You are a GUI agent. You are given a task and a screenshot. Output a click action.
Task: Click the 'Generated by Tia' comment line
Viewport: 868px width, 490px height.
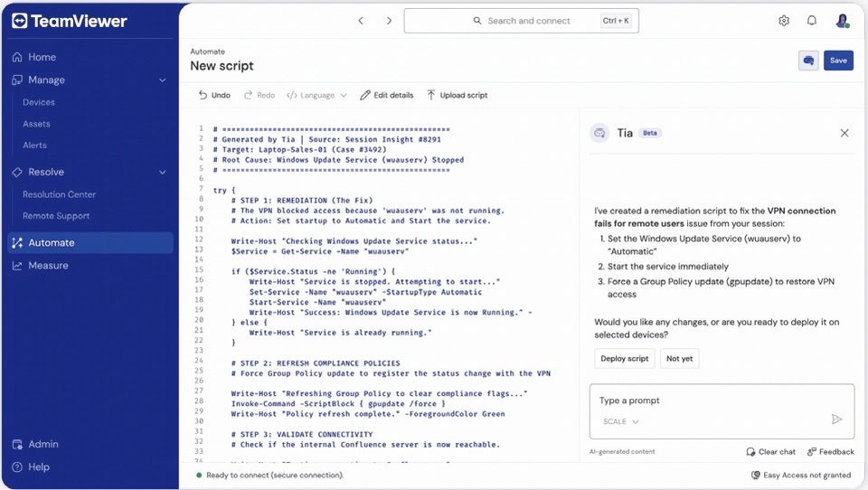pyautogui.click(x=326, y=139)
